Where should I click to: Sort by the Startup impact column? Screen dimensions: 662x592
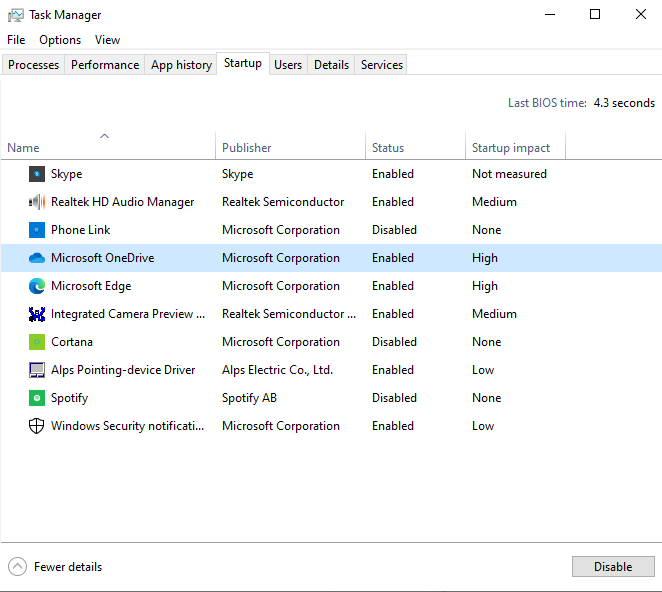tap(511, 148)
